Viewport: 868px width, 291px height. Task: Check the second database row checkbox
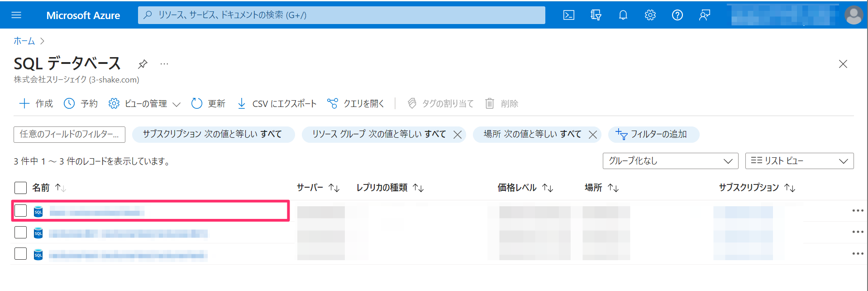point(20,232)
